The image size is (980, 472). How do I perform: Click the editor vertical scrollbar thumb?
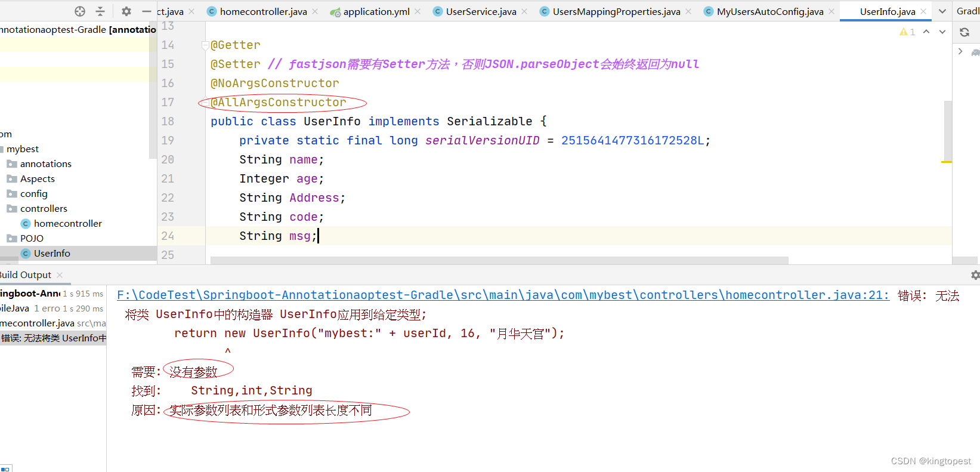[x=948, y=130]
